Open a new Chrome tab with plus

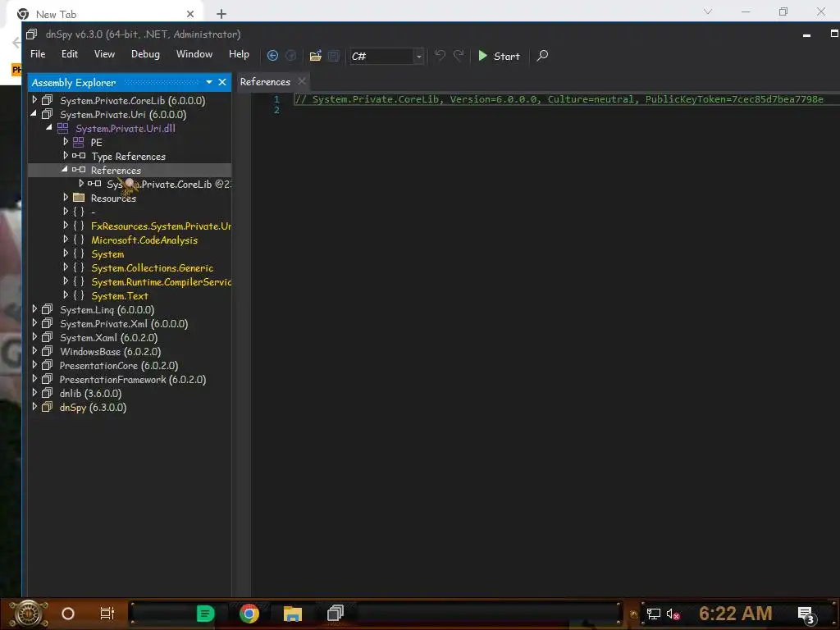221,14
